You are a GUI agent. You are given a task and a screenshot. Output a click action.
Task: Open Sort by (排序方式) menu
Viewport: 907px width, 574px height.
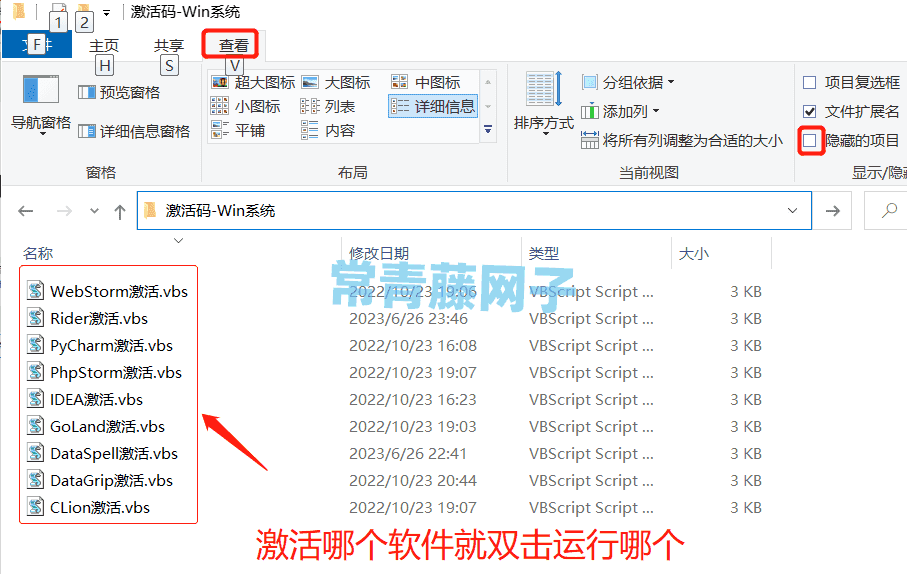tap(543, 103)
